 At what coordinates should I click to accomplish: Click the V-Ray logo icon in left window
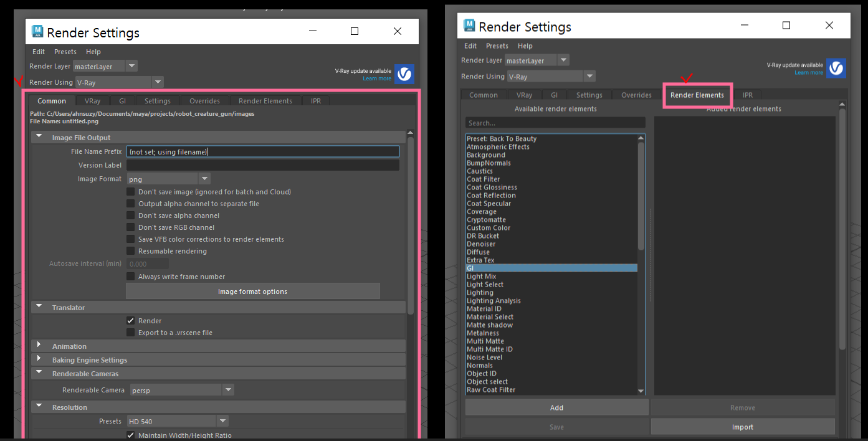click(x=404, y=75)
